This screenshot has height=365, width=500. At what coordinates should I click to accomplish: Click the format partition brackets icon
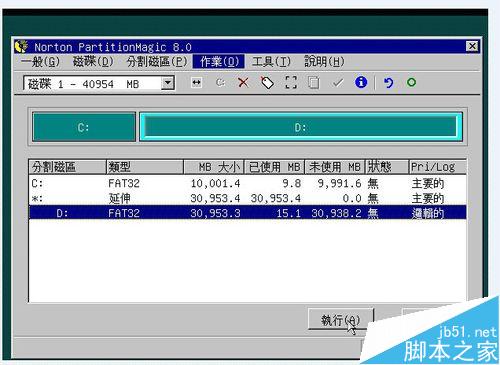(x=291, y=82)
